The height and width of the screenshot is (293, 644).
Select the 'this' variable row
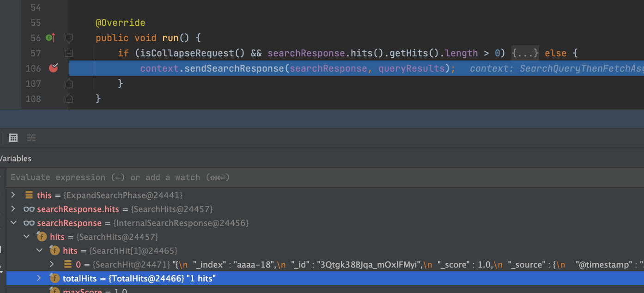click(325, 195)
